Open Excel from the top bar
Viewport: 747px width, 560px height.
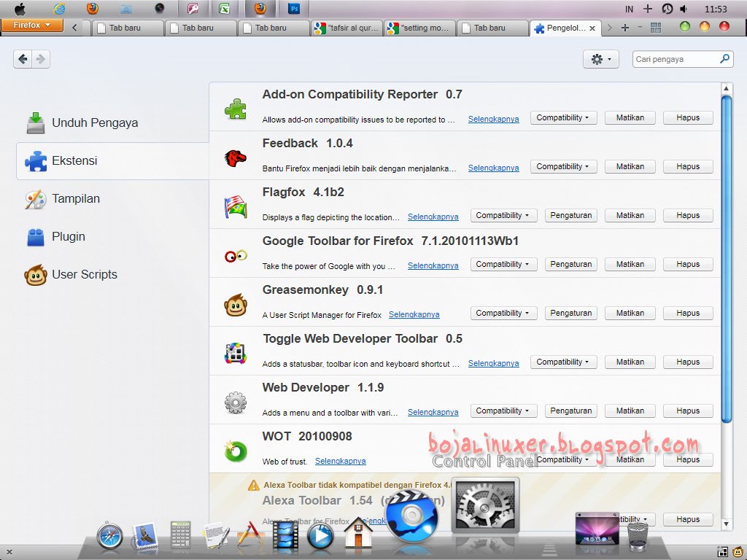click(225, 9)
